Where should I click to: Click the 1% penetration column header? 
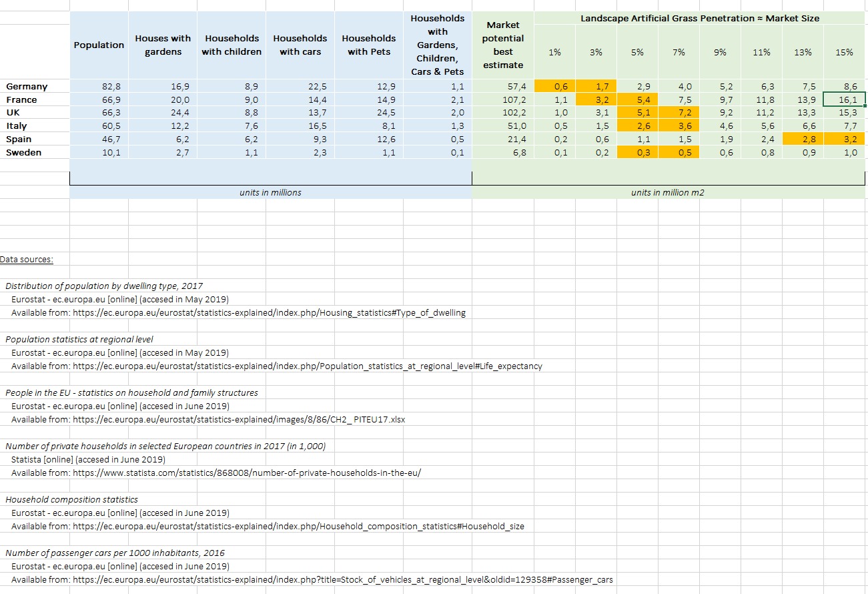point(554,52)
